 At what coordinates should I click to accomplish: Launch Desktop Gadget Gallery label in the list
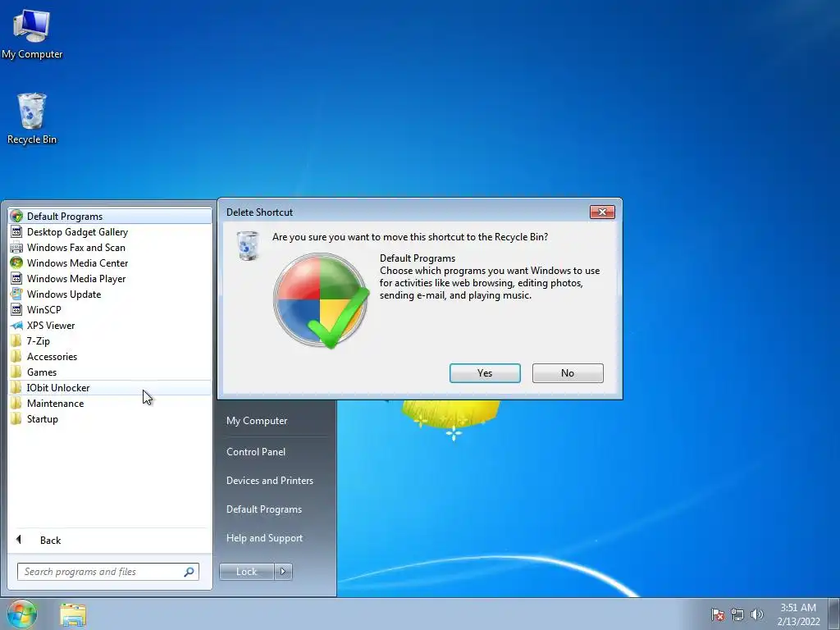(77, 232)
